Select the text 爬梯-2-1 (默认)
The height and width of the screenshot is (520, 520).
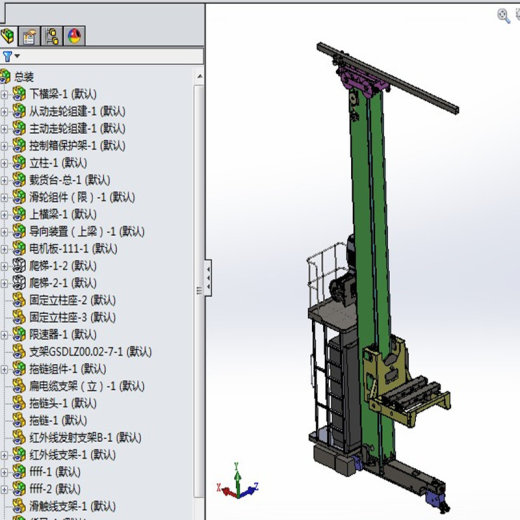(63, 283)
